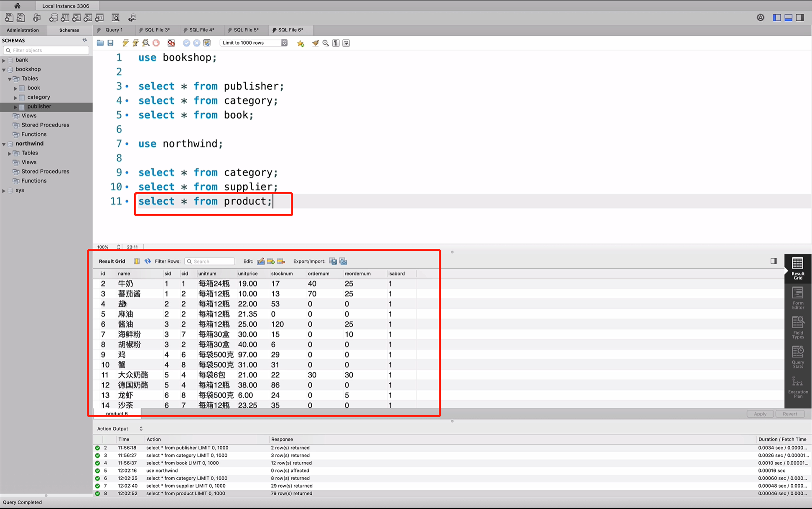
Task: Toggle word wrap icon in editor toolbar
Action: [346, 43]
